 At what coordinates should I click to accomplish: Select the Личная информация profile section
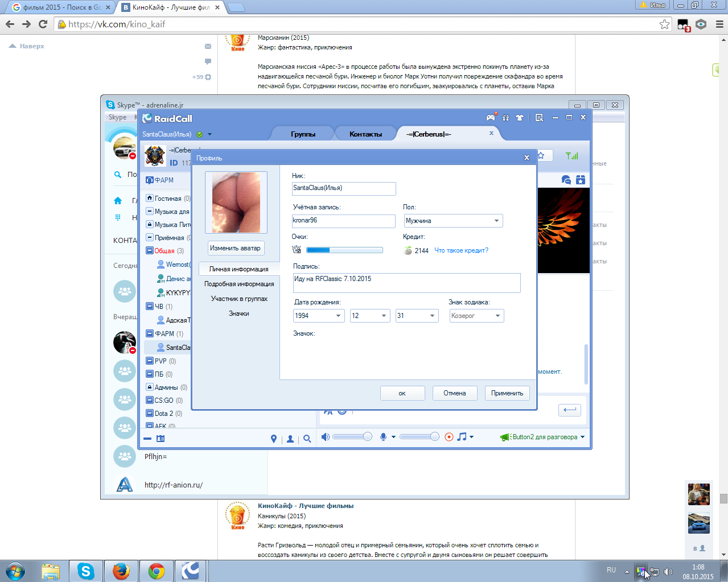point(238,269)
